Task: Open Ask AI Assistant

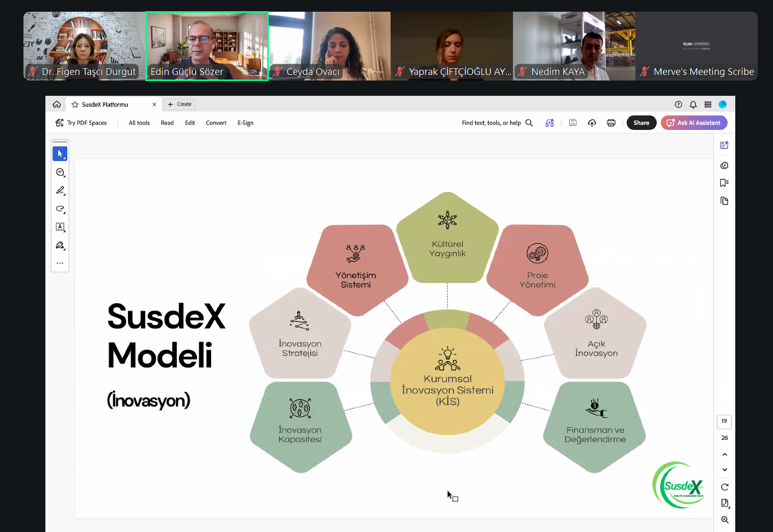Action: click(694, 123)
